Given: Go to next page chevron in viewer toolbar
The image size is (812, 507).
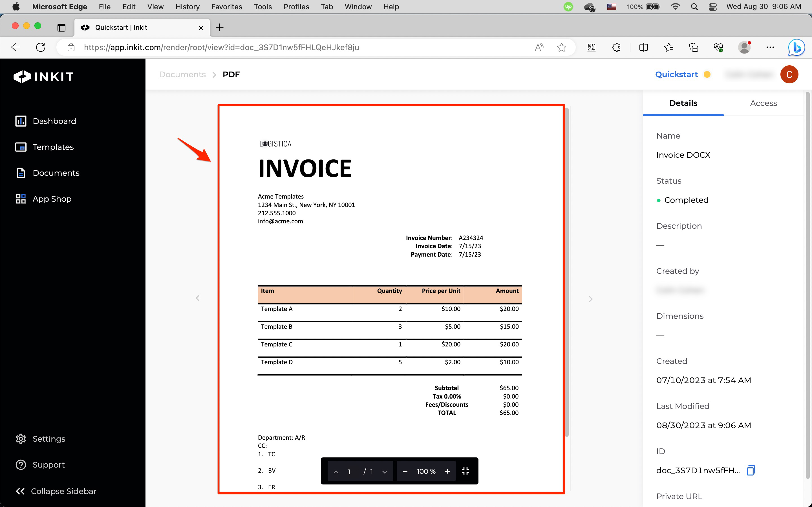Looking at the screenshot, I should point(385,472).
